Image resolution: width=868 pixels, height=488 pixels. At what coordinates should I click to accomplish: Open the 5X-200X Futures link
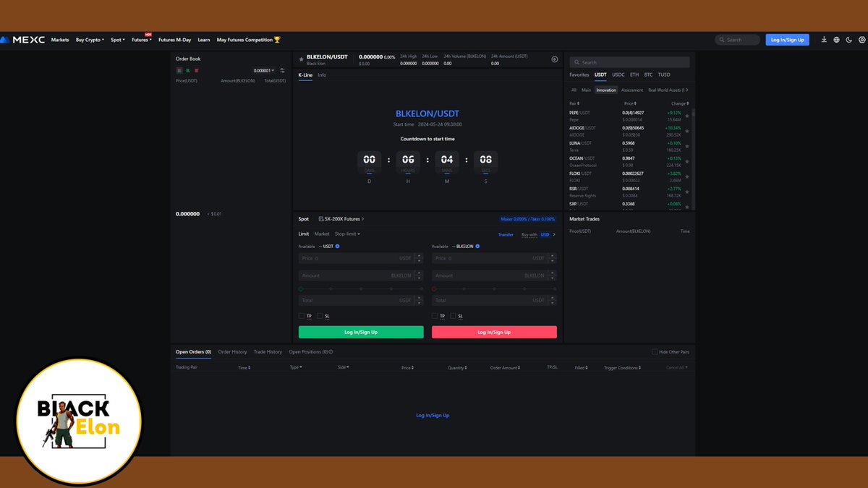click(341, 218)
